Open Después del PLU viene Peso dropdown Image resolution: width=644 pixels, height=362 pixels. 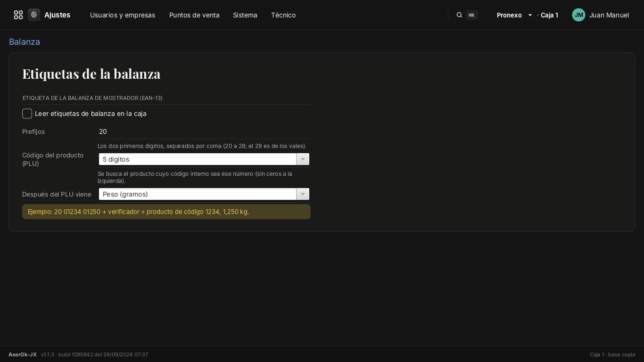[204, 194]
